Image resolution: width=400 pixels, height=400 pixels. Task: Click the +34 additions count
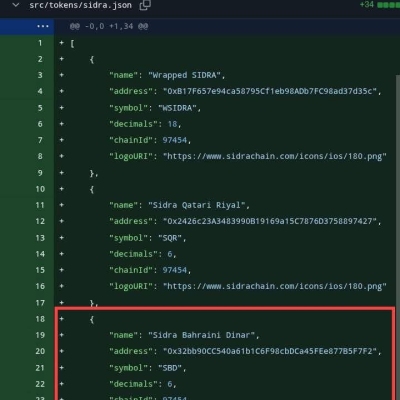(367, 5)
